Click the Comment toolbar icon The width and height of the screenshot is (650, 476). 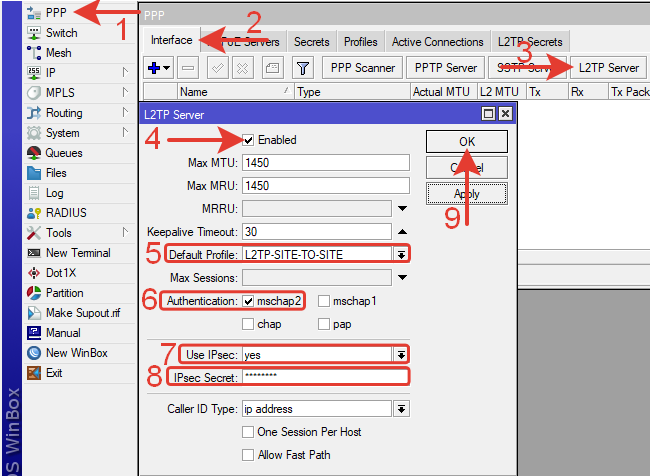pyautogui.click(x=272, y=68)
